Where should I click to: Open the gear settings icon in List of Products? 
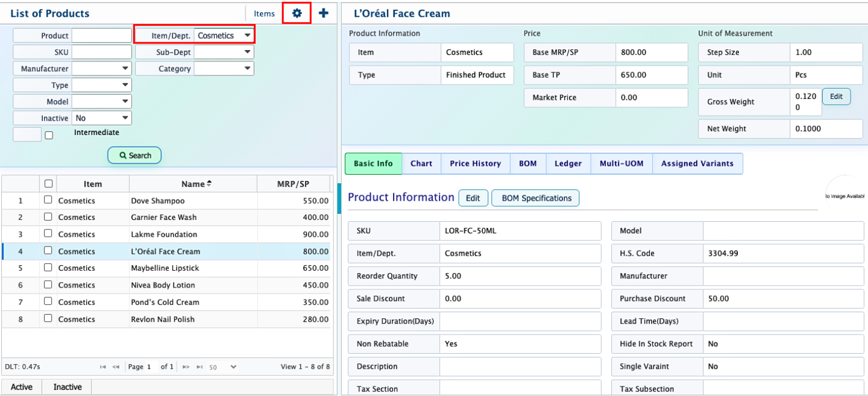(x=297, y=13)
